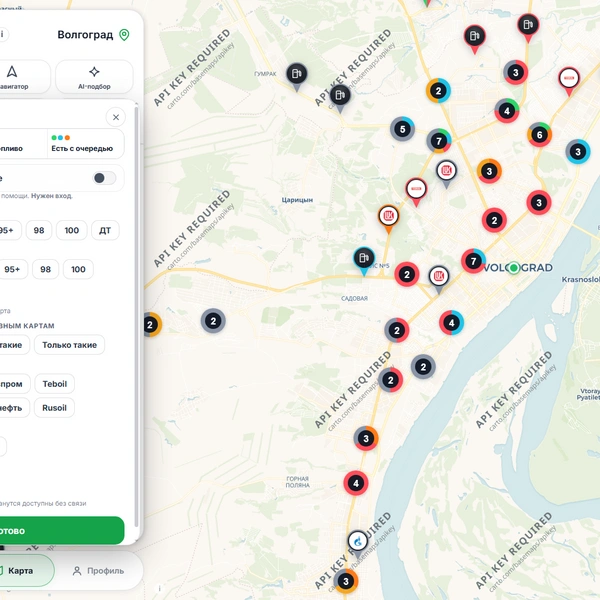Select the 98 chip next to ДТ row's 100

click(39, 230)
